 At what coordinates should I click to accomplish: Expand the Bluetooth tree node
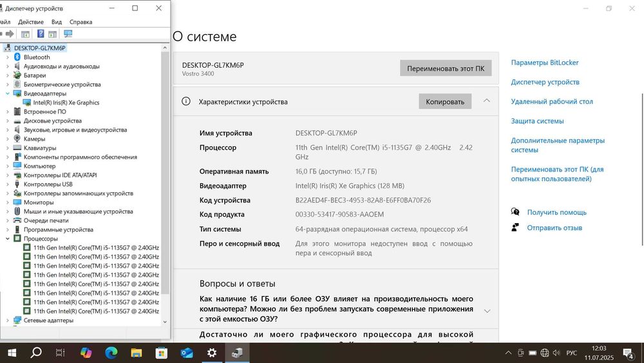[7, 57]
